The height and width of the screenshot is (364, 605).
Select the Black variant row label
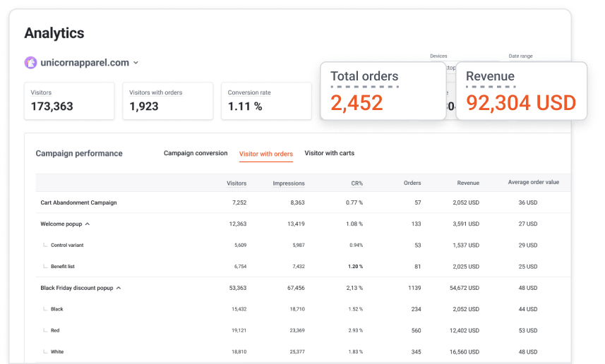tap(56, 309)
